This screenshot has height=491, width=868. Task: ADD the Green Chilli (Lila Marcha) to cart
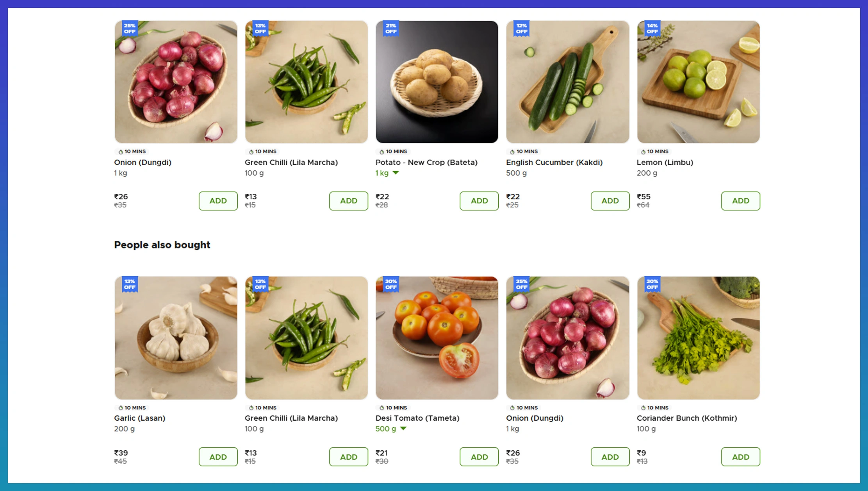coord(348,201)
